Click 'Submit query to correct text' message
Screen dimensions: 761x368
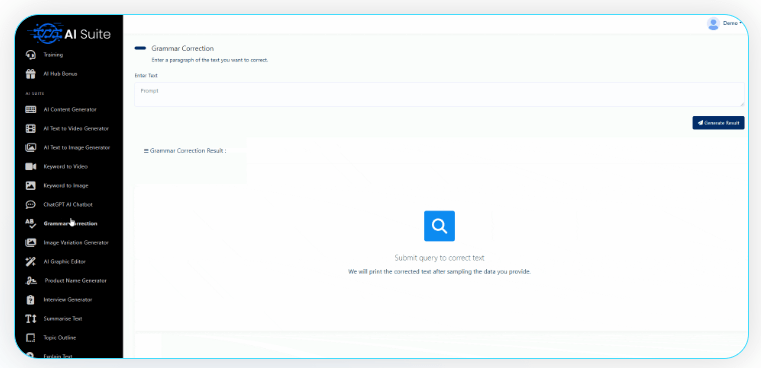point(439,258)
